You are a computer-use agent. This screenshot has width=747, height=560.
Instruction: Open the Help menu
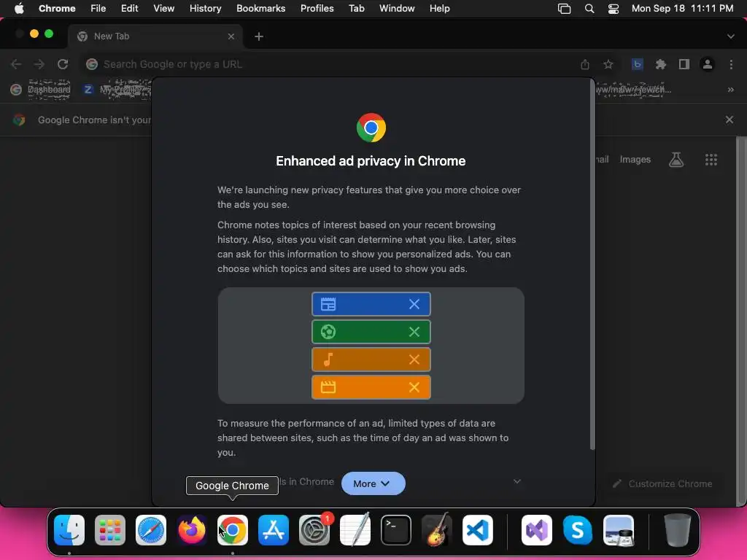pos(439,8)
